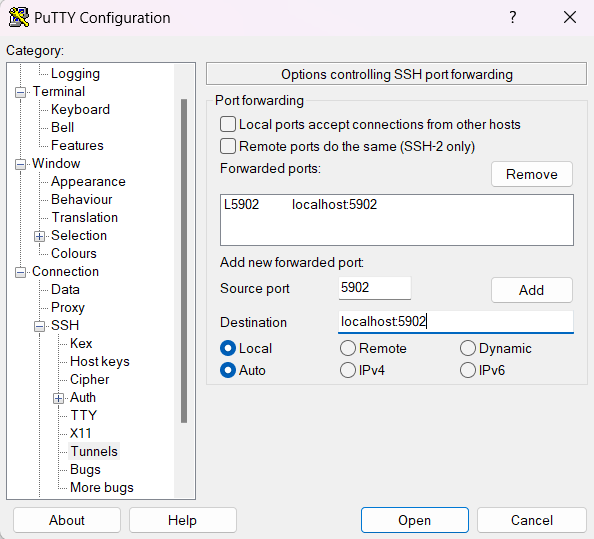Click the Add button

tap(532, 290)
